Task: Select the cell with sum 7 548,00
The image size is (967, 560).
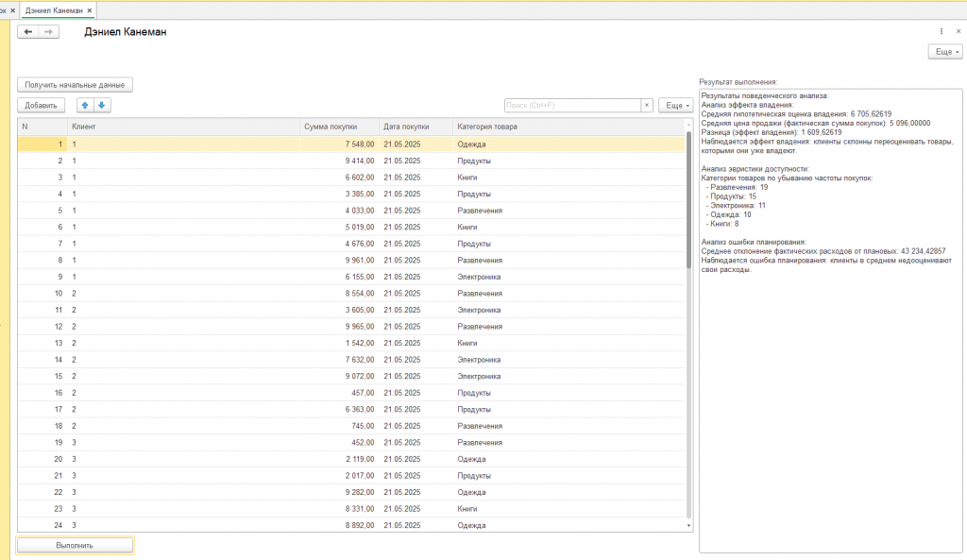Action: pyautogui.click(x=339, y=144)
